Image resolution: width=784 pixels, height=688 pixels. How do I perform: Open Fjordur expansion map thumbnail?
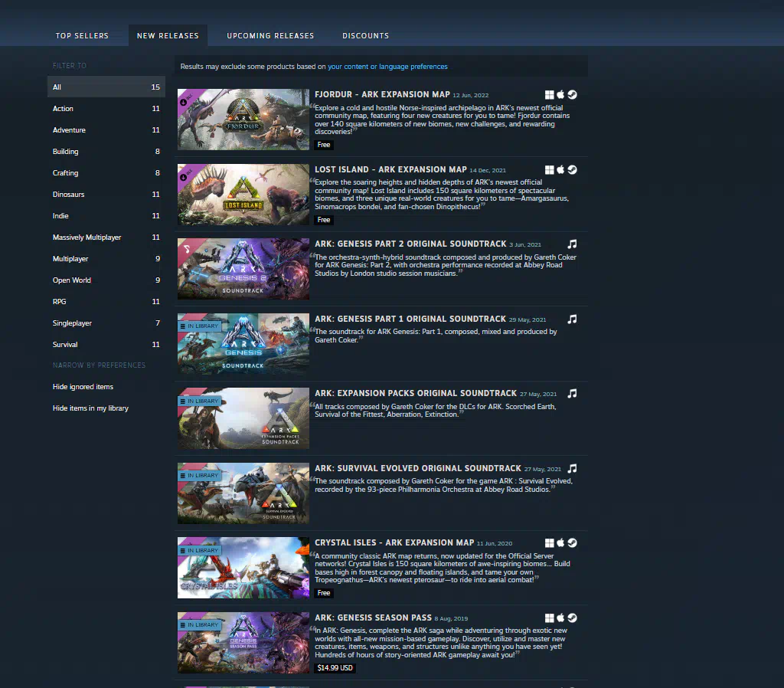[243, 120]
